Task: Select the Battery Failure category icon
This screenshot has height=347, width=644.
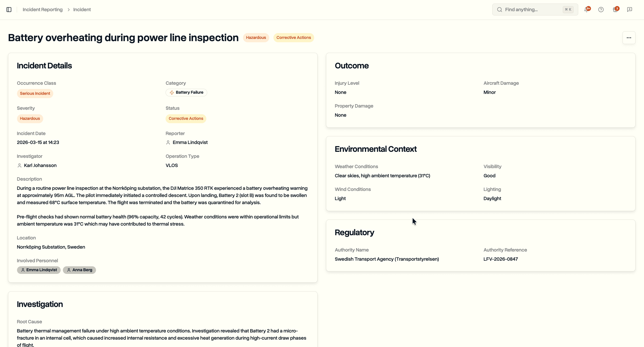Action: tap(172, 92)
